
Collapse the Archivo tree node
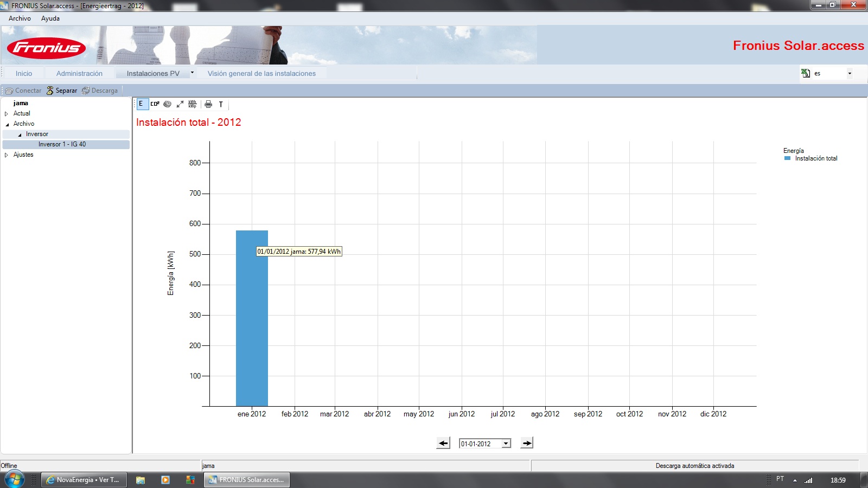point(7,124)
